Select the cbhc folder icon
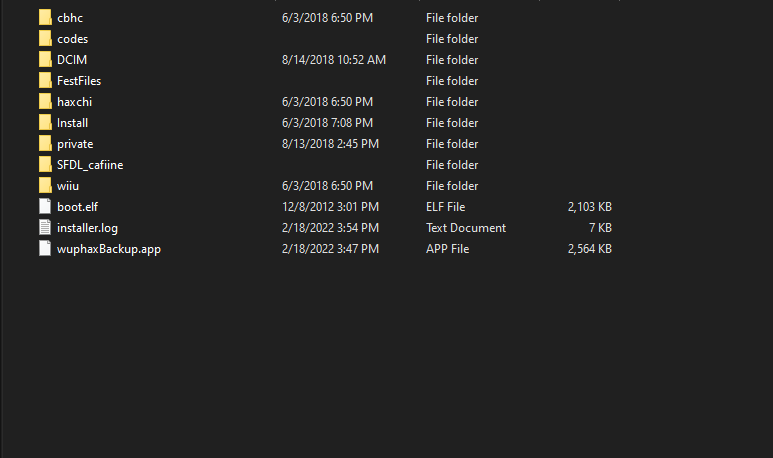The image size is (773, 458). point(45,18)
